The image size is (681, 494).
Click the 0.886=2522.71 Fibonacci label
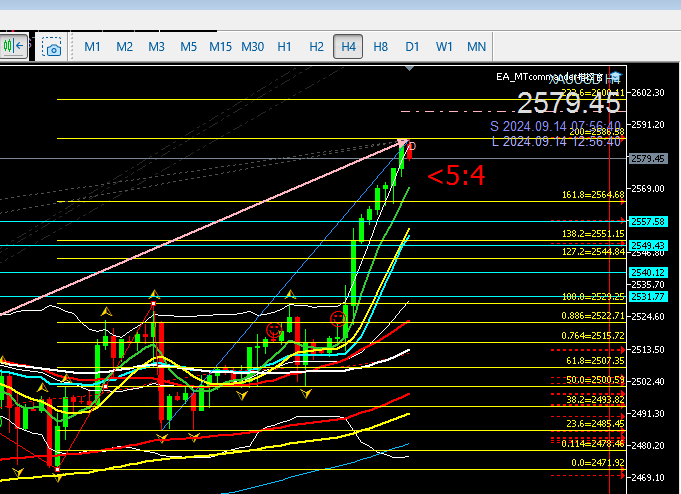click(593, 315)
